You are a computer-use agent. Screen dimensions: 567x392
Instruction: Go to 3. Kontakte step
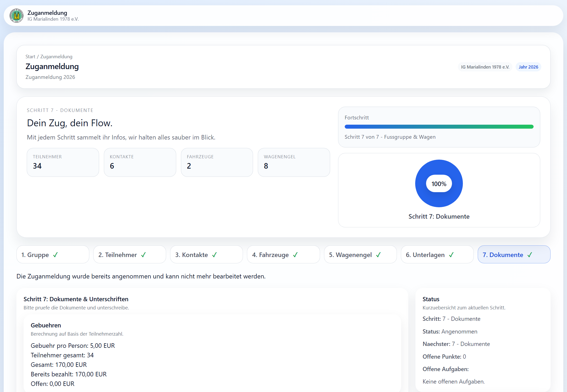pyautogui.click(x=192, y=255)
